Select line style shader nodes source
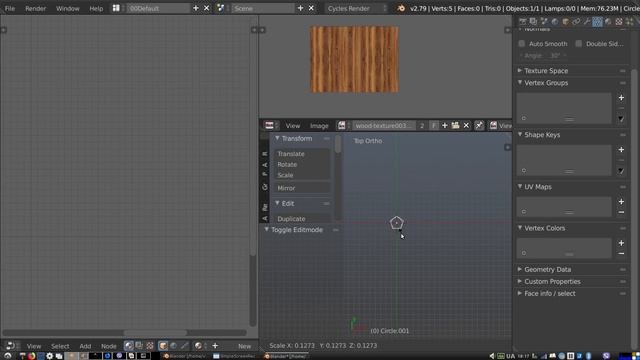Viewport: 640px width, 360px height. [184, 346]
